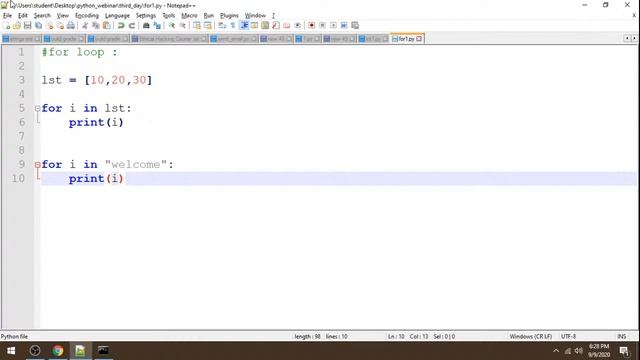Click the Save All toolbar icon
The width and height of the screenshot is (640, 360).
point(38,25)
